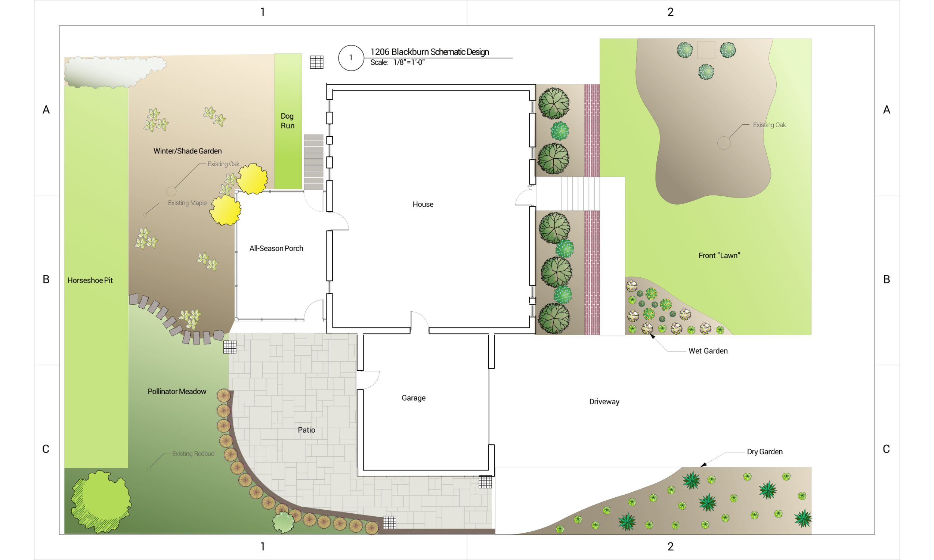Click the Scale 1/8"=1'-0" text
Screen dimensions: 934x560
coord(397,62)
